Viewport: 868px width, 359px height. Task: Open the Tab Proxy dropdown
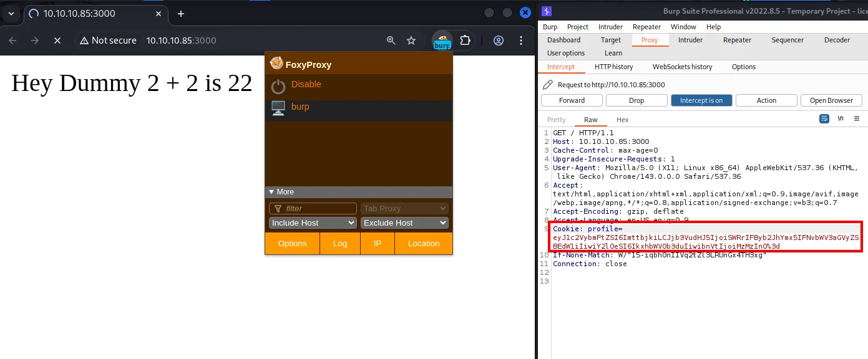coord(404,209)
